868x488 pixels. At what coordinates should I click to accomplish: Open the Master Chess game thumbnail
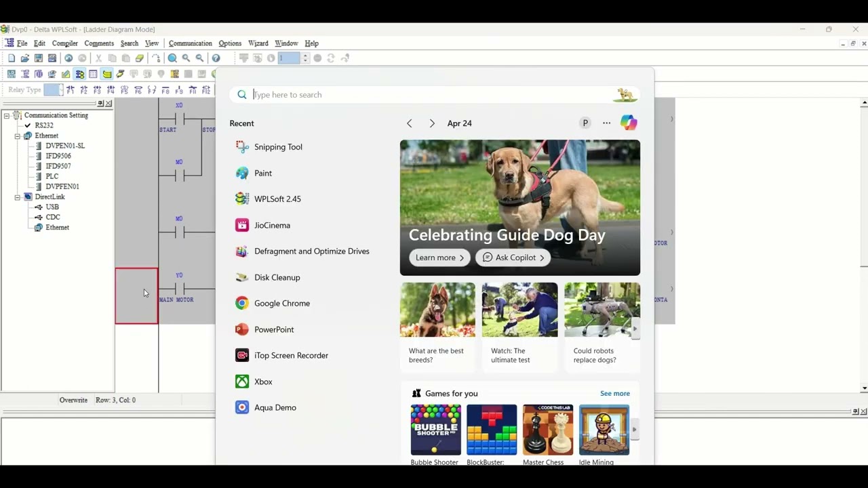point(548,430)
